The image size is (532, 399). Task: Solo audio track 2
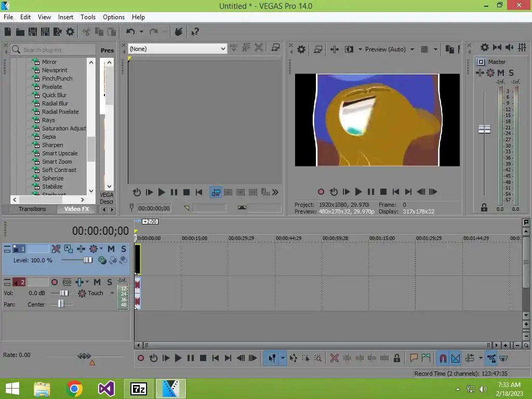[x=110, y=282]
